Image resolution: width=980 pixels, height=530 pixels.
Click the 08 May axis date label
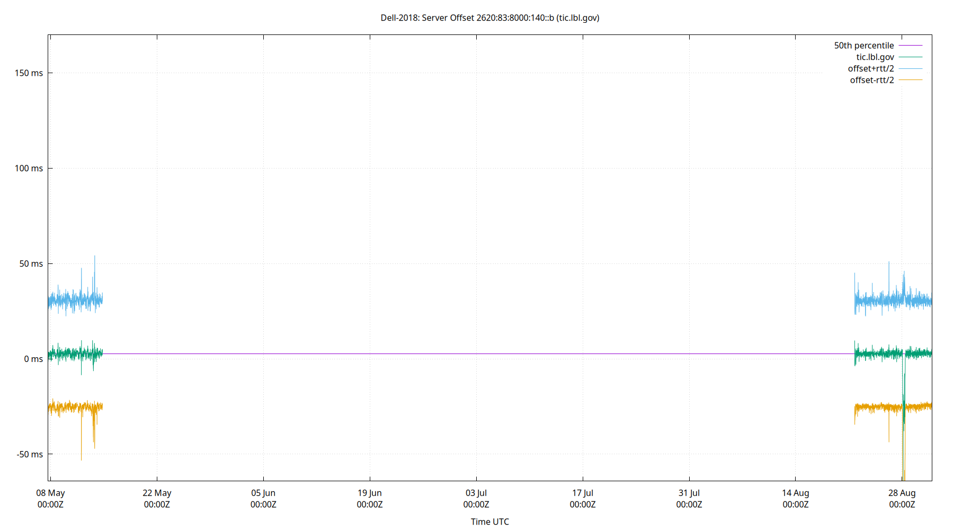pos(51,493)
